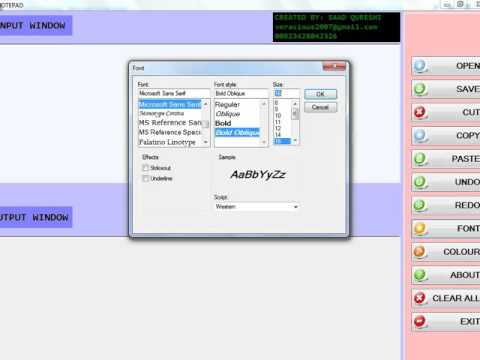Image resolution: width=480 pixels, height=360 pixels.
Task: Click the CLEAR ALL button label
Action: tap(456, 298)
